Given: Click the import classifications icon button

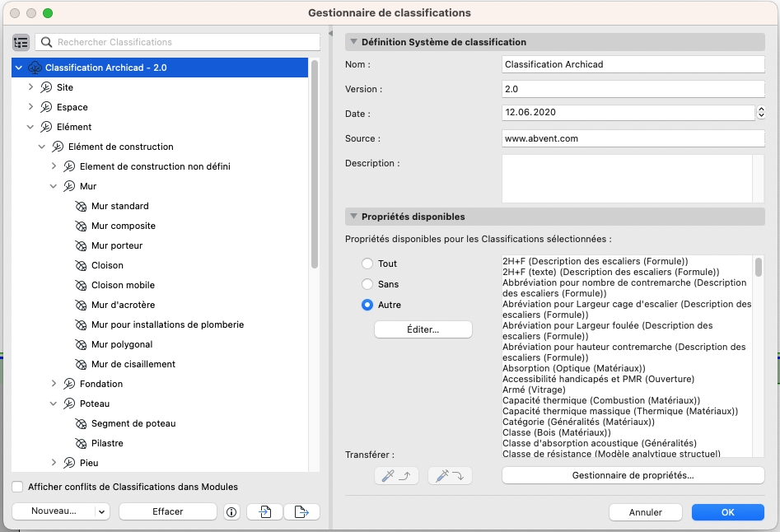Looking at the screenshot, I should point(265,511).
